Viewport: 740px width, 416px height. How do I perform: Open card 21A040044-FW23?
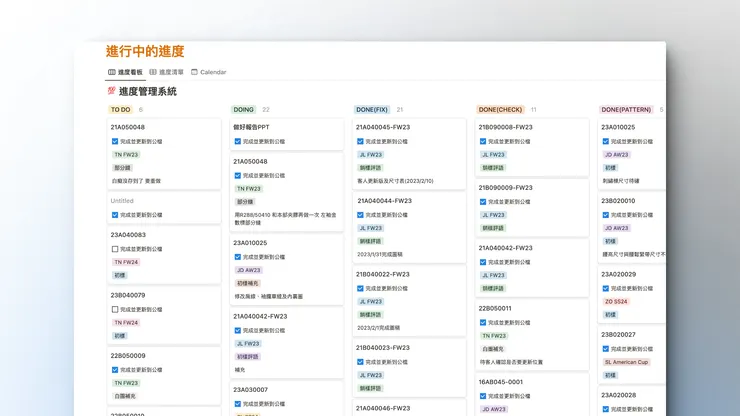coord(409,228)
